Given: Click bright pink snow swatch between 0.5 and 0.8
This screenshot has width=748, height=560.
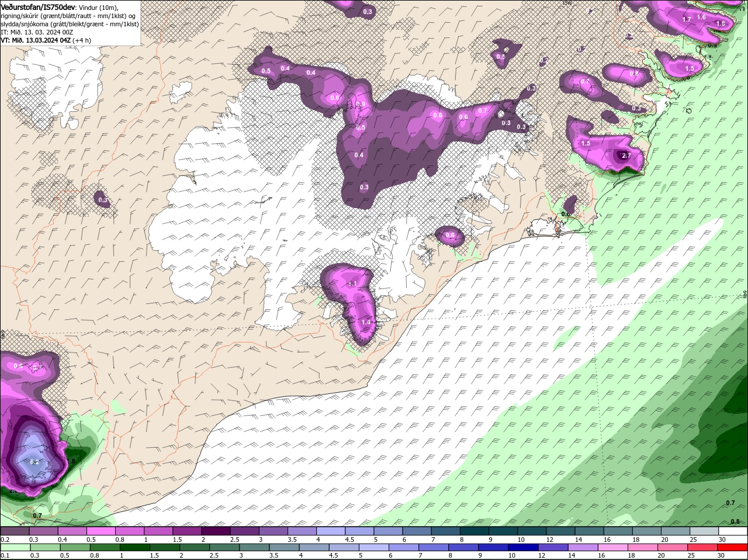Looking at the screenshot, I should coord(101,531).
